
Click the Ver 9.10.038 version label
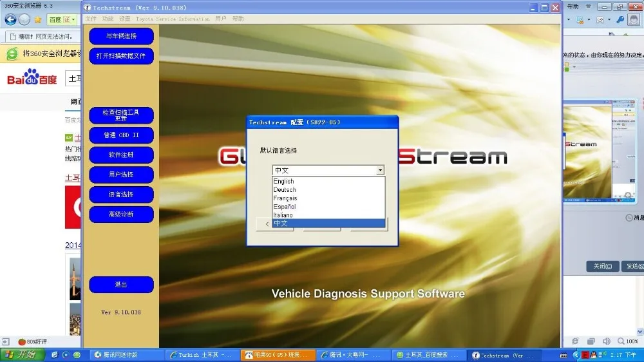tap(121, 312)
